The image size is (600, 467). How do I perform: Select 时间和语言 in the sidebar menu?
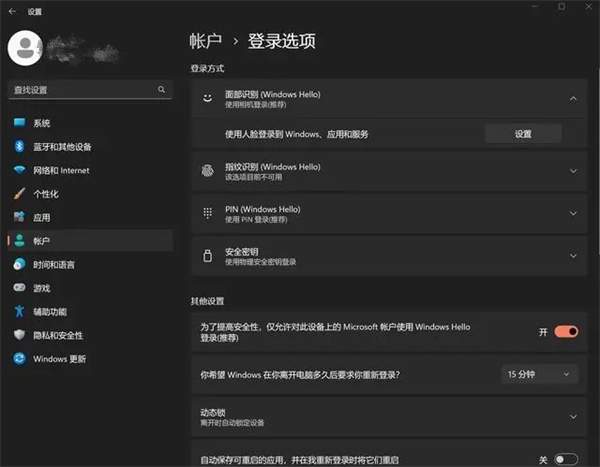click(53, 264)
